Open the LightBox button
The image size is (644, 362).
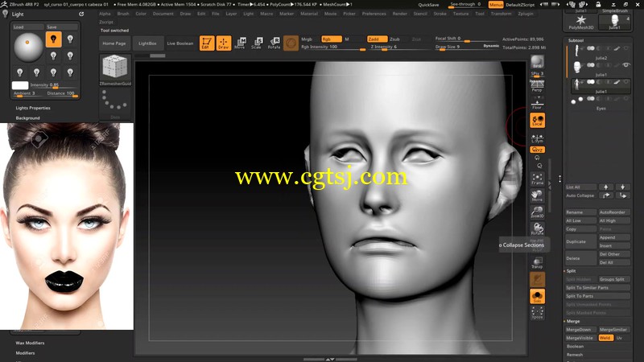click(x=147, y=43)
